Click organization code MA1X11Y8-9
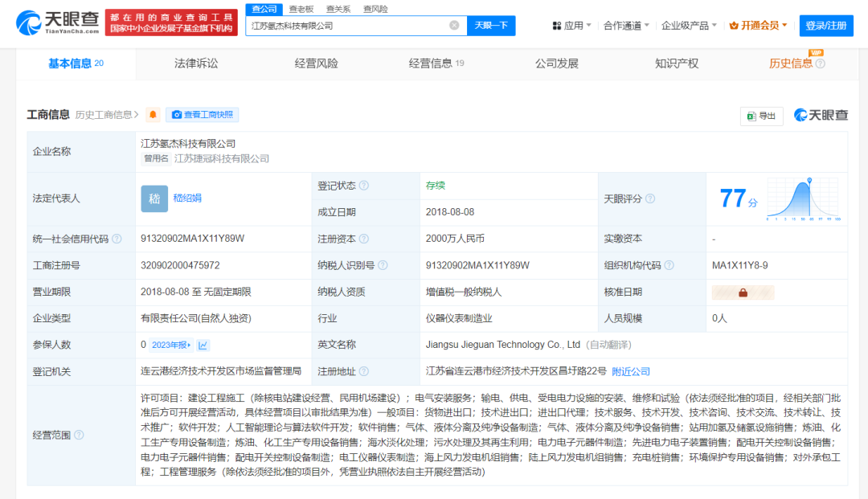Screen dimensions: 868x499 point(739,265)
